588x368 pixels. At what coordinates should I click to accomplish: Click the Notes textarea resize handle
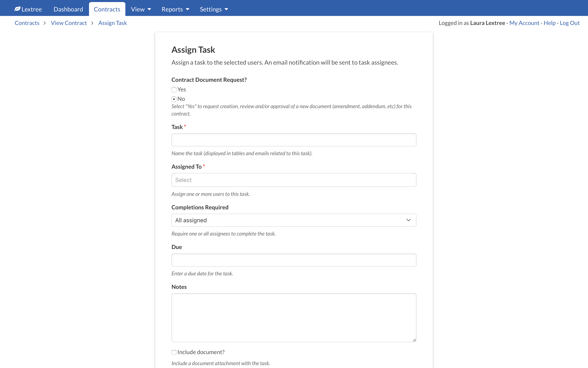click(x=414, y=340)
